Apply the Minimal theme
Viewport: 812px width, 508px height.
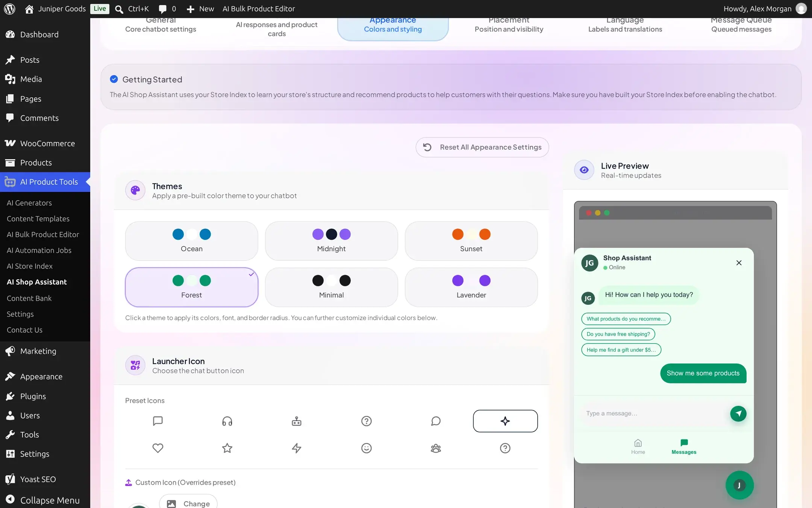332,287
